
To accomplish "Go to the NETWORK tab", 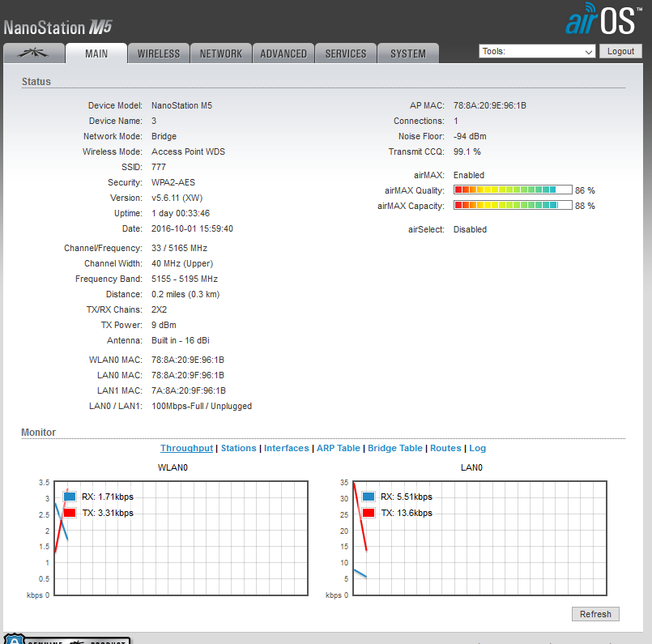I will [x=221, y=53].
